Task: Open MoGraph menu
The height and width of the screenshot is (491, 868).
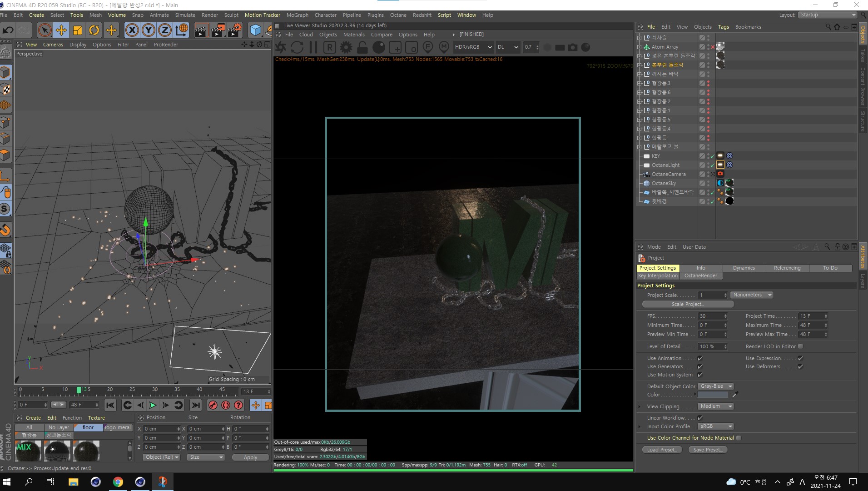Action: [297, 15]
